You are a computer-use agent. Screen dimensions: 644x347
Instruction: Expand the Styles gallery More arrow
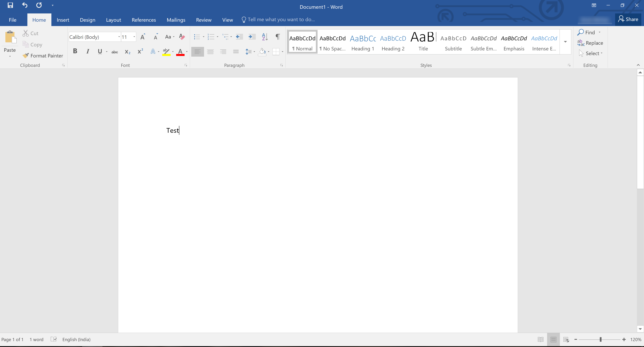point(565,42)
